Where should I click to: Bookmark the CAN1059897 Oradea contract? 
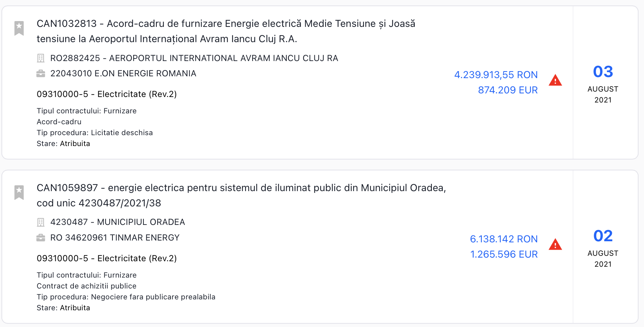19,192
